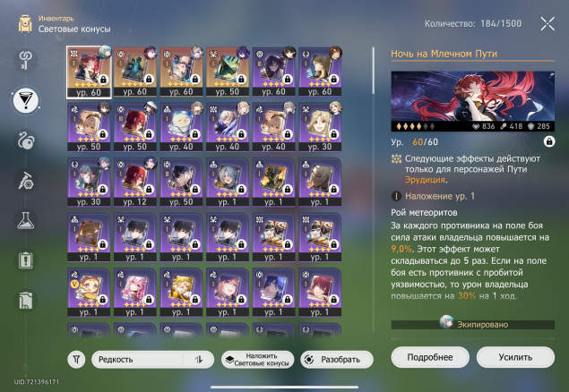Viewport: 569px width, 392px height.
Task: Click Наложить Световые конусы button
Action: click(258, 360)
